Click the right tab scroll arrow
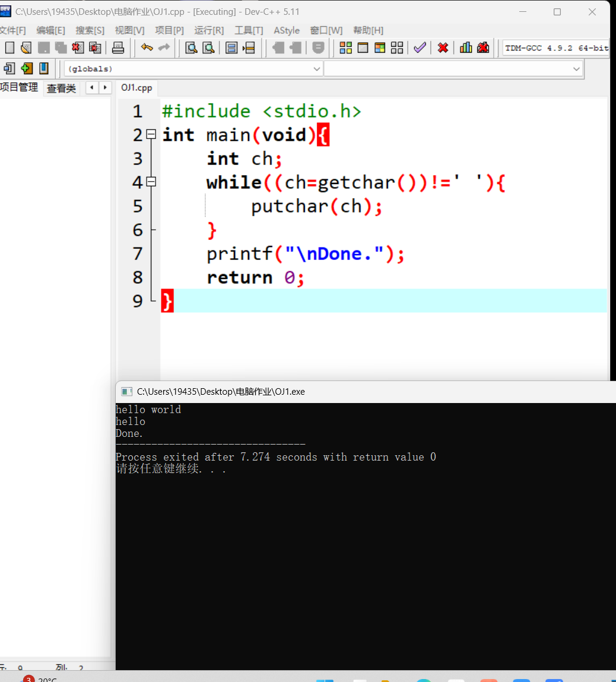The height and width of the screenshot is (682, 616). point(105,87)
